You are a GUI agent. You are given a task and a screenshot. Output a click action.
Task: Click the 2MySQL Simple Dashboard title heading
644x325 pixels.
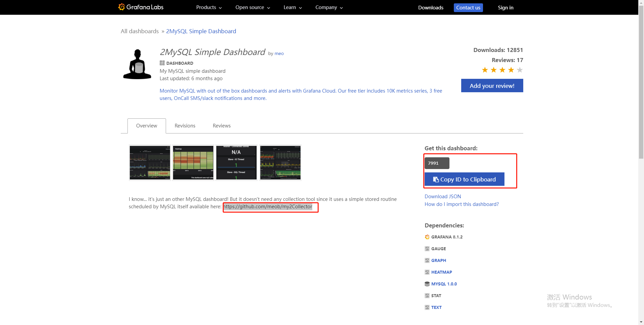coord(213,52)
